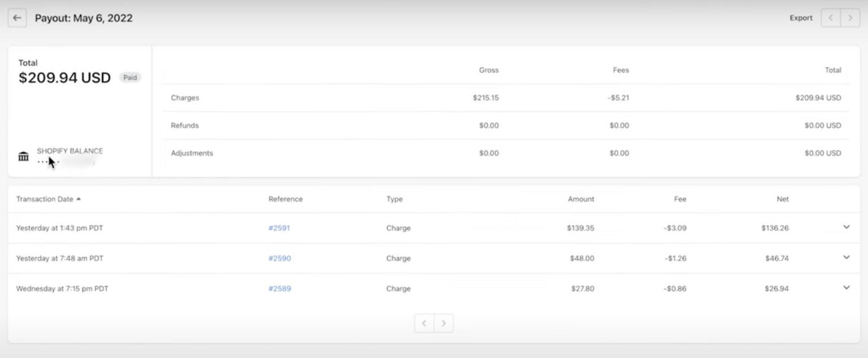The image size is (868, 358).
Task: Open order #2589 from Reference column
Action: point(279,289)
